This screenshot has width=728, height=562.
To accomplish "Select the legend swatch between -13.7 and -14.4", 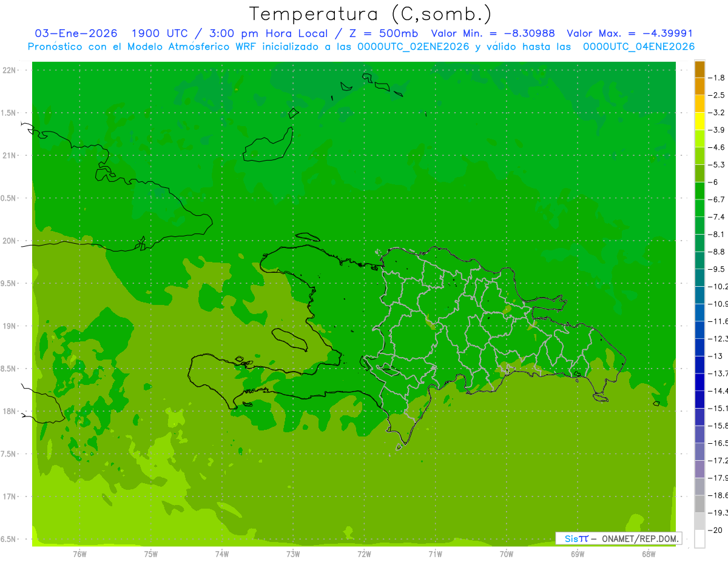I will 699,382.
